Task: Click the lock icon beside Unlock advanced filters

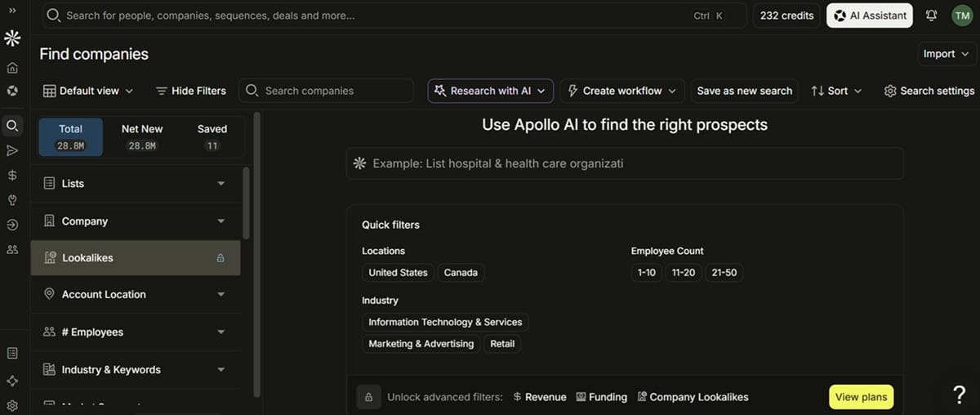Action: click(x=368, y=397)
